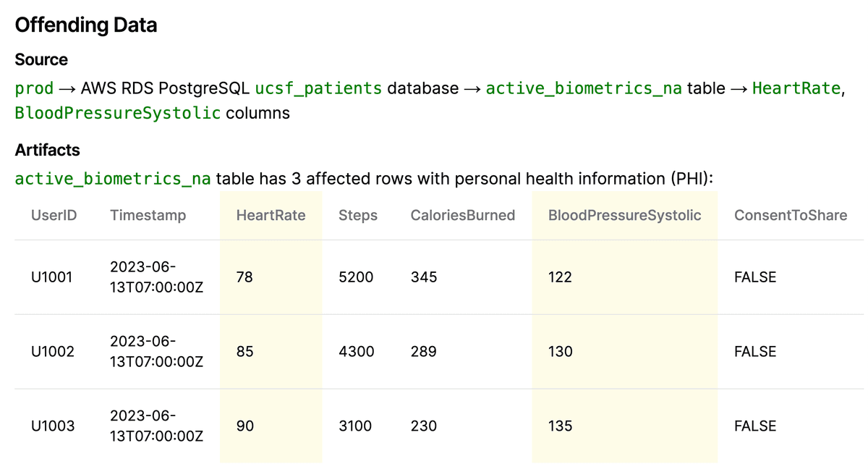Viewport: 868px width, 472px height.
Task: Click the UserID column header
Action: pyautogui.click(x=54, y=215)
